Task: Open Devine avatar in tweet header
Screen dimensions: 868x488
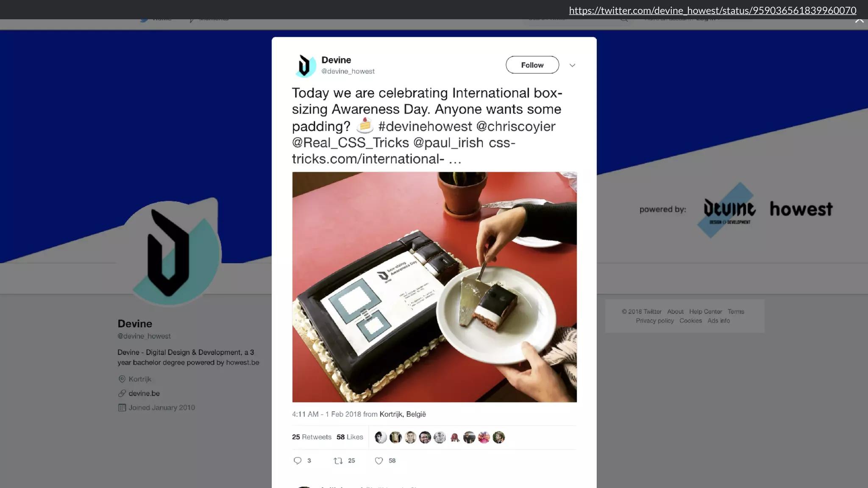Action: 305,66
